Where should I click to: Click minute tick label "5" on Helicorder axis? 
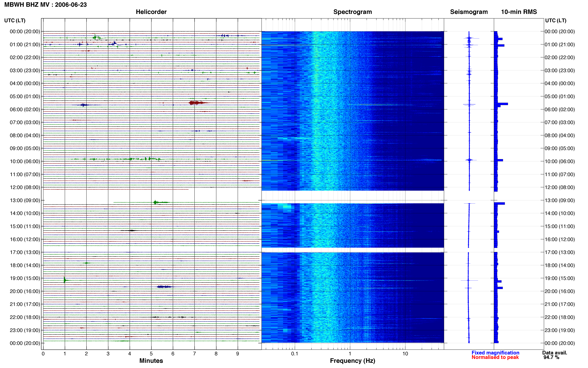[151, 354]
